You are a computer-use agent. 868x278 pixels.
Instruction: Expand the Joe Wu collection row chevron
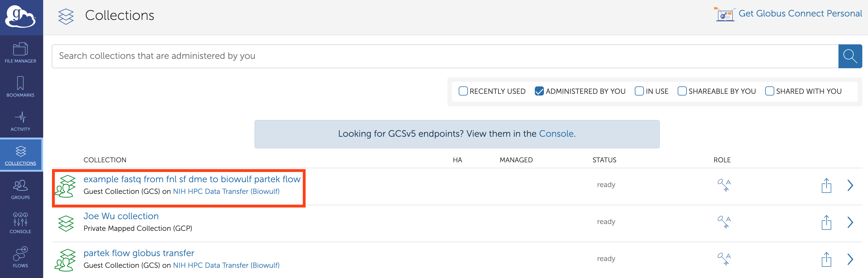click(x=850, y=222)
